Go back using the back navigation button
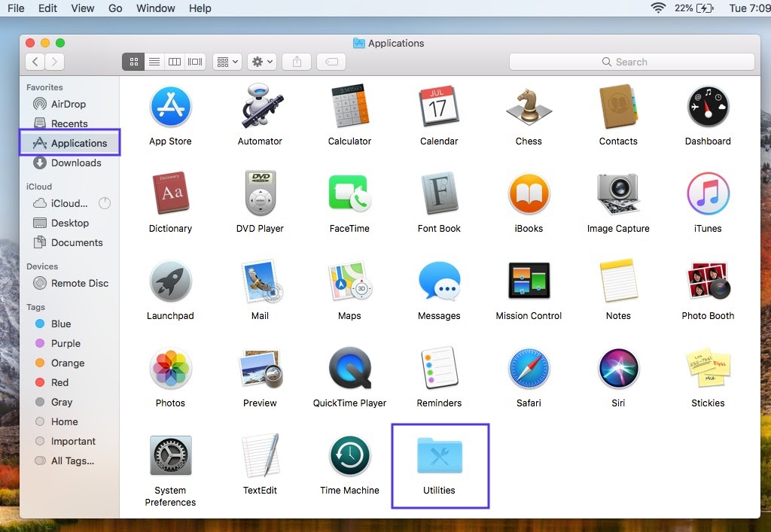This screenshot has height=532, width=771. [35, 61]
